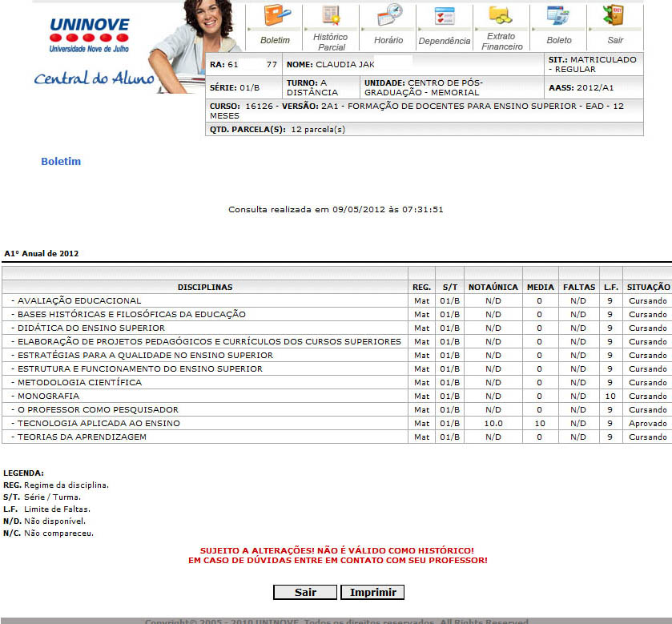Image resolution: width=672 pixels, height=624 pixels.
Task: Click N/D. Não disponível legend entry
Action: tap(45, 521)
